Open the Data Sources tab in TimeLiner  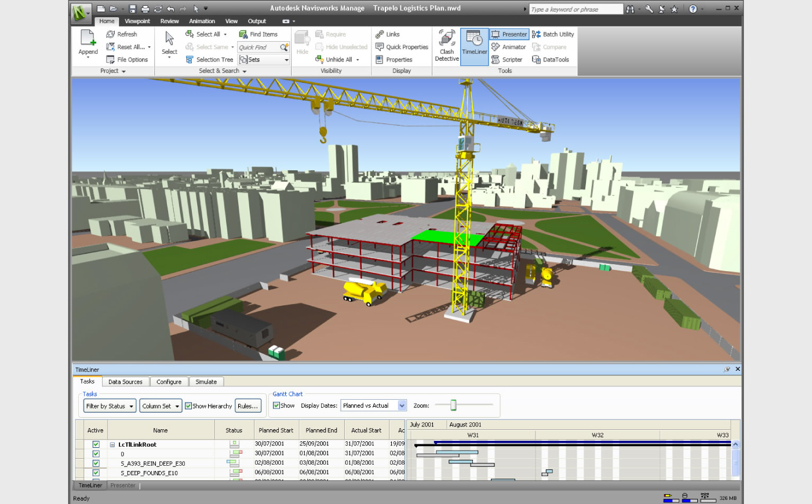click(x=125, y=382)
